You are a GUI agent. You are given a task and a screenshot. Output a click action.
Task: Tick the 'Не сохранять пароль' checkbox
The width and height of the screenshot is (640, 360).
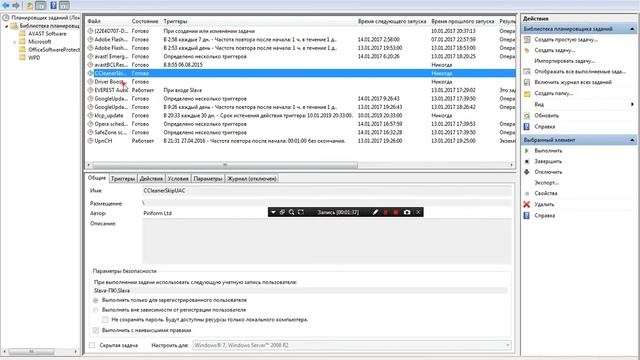(x=105, y=320)
